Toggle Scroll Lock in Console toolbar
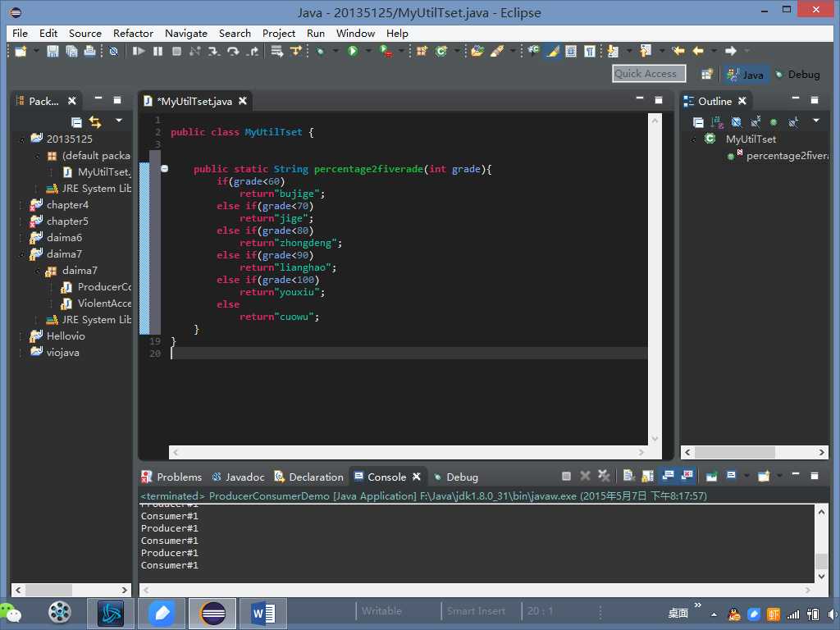The height and width of the screenshot is (630, 840). (648, 476)
